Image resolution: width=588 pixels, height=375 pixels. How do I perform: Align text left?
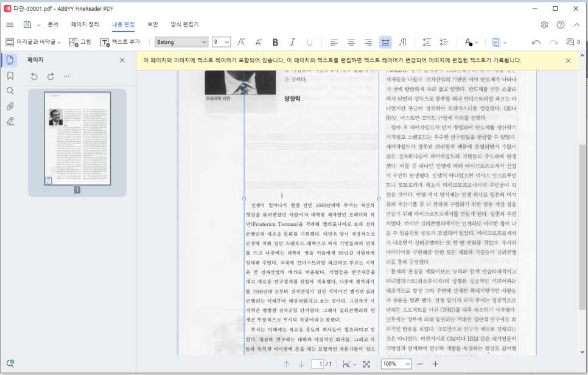[x=334, y=43]
